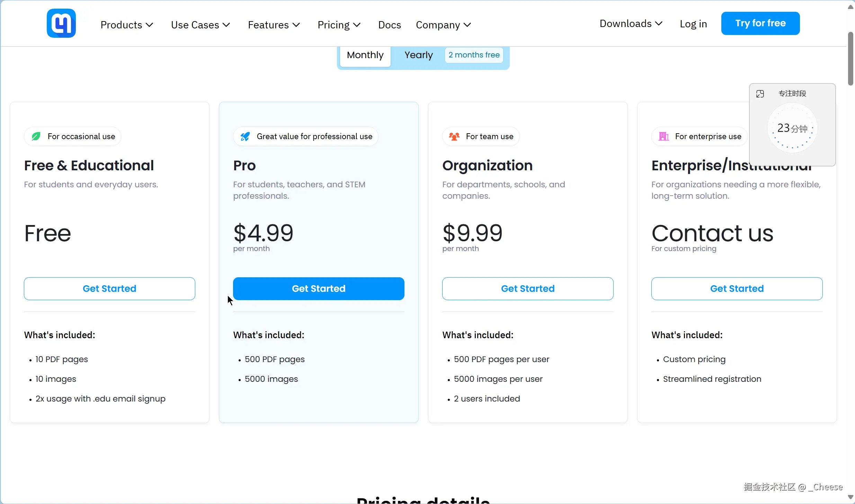Screen dimensions: 855x504
Task: Click the 23-minute focus timer dial
Action: point(792,128)
